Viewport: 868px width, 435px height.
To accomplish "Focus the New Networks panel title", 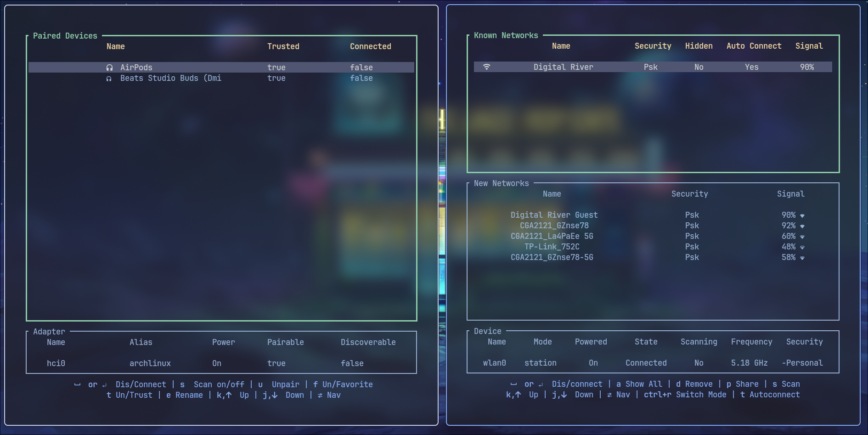I will [501, 183].
